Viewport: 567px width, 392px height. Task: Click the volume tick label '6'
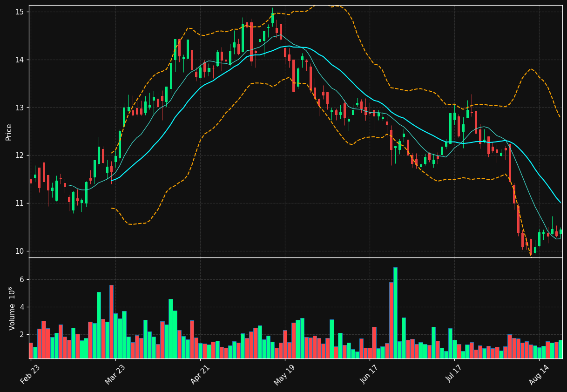point(21,280)
